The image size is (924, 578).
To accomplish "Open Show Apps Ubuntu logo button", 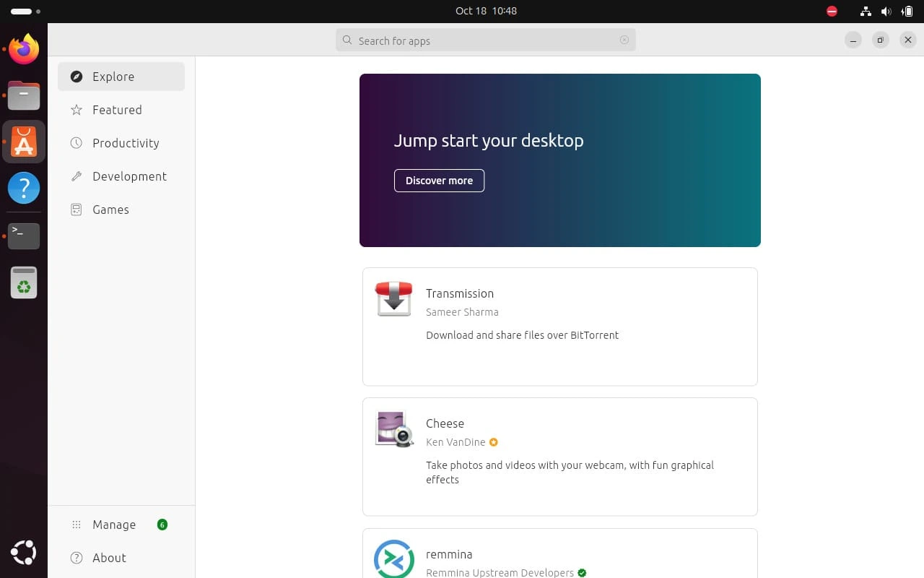I will click(24, 553).
